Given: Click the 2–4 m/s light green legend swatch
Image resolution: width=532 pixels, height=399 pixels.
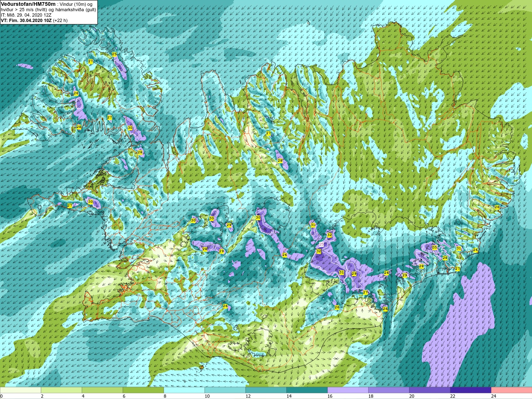Looking at the screenshot, I should pyautogui.click(x=61, y=390).
